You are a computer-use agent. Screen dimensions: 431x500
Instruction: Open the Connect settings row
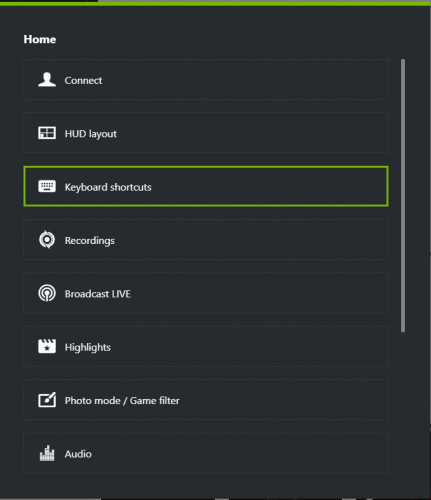(206, 80)
